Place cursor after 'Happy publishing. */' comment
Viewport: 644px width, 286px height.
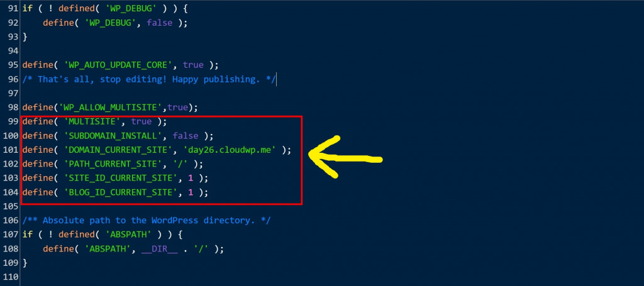pos(277,79)
